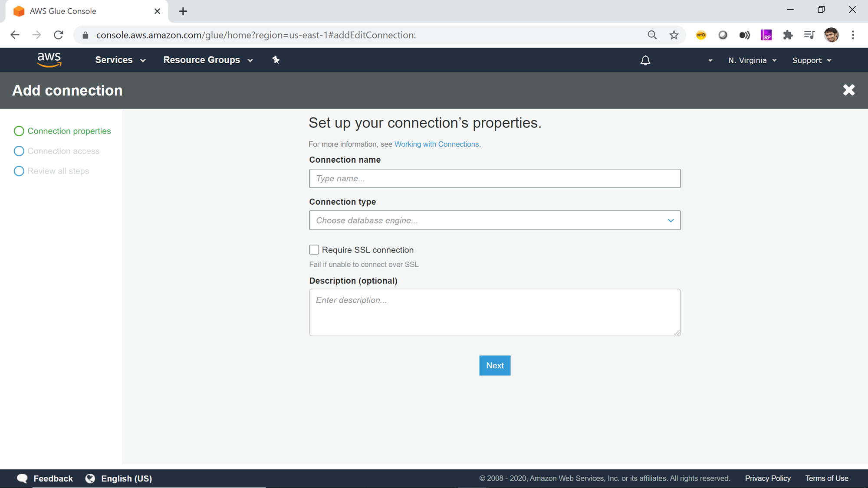Expand the Services menu
This screenshot has height=488, width=868.
pos(120,60)
